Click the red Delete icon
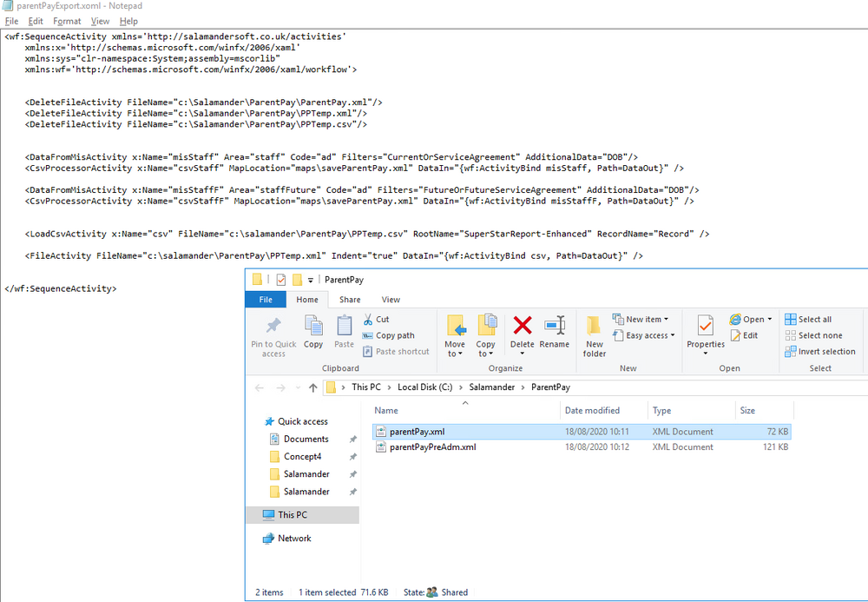This screenshot has height=602, width=868. tap(522, 326)
